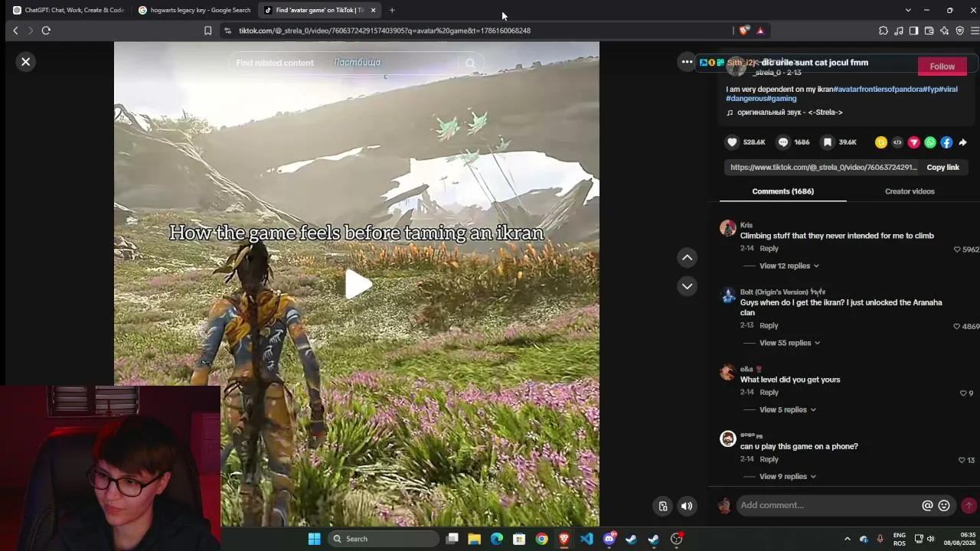
Task: Close the TikTok video viewer
Action: coord(25,61)
